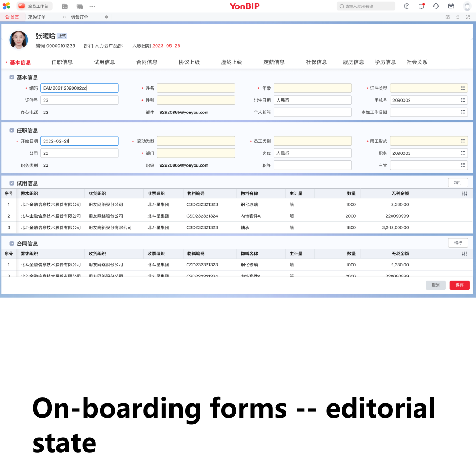Click the 员工类别 required input field
The height and width of the screenshot is (459, 476).
tap(313, 141)
